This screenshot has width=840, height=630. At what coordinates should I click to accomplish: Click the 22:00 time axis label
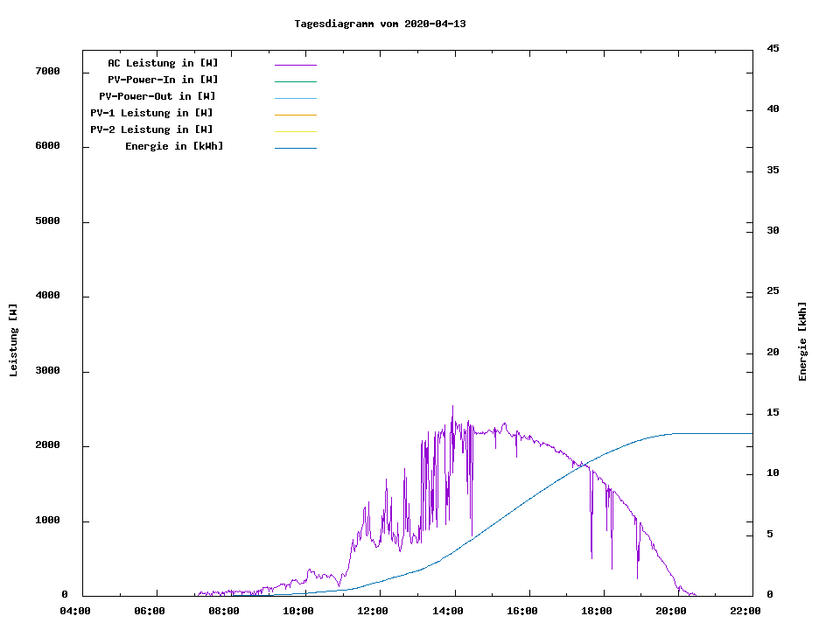[746, 611]
